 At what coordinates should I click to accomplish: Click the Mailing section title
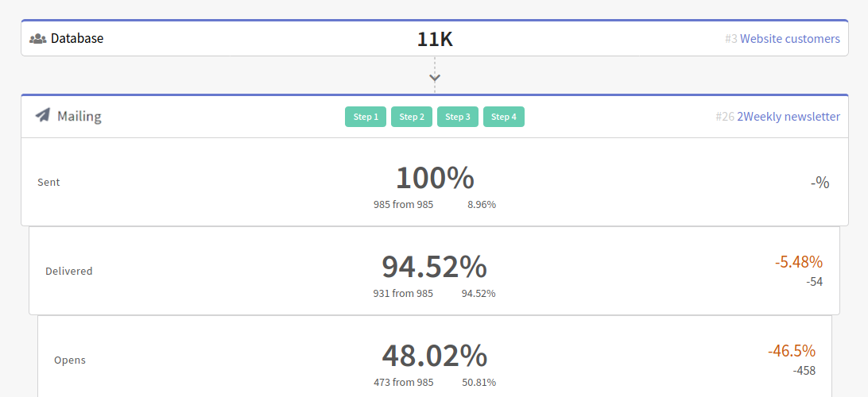pyautogui.click(x=79, y=117)
